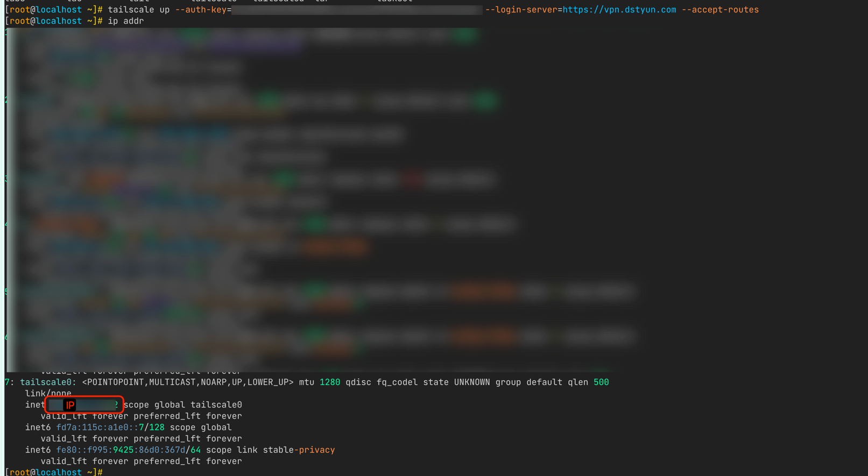Viewport: 868px width, 476px height.
Task: Click the --auth-key= option text
Action: [203, 10]
